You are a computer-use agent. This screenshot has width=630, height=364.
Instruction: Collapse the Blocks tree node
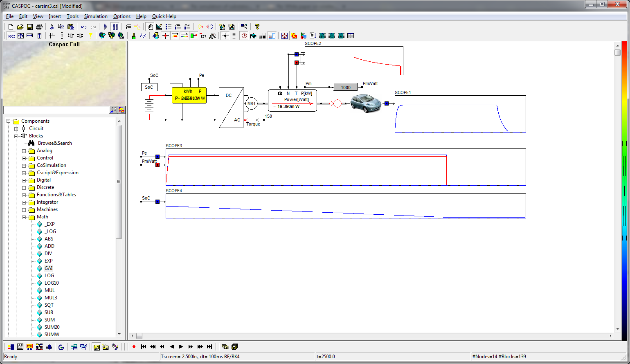point(16,136)
